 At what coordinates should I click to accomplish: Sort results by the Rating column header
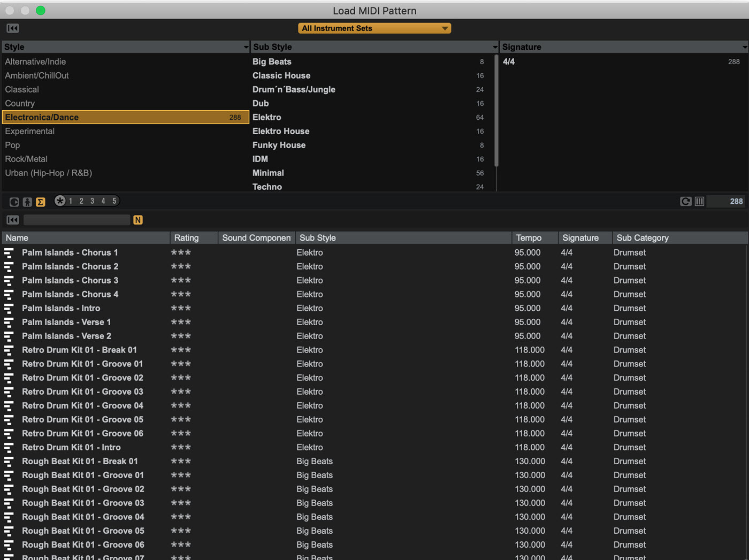(186, 238)
